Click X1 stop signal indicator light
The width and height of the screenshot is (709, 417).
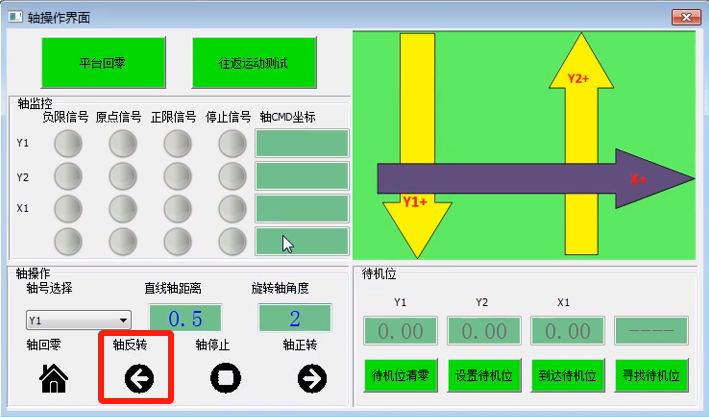(232, 208)
